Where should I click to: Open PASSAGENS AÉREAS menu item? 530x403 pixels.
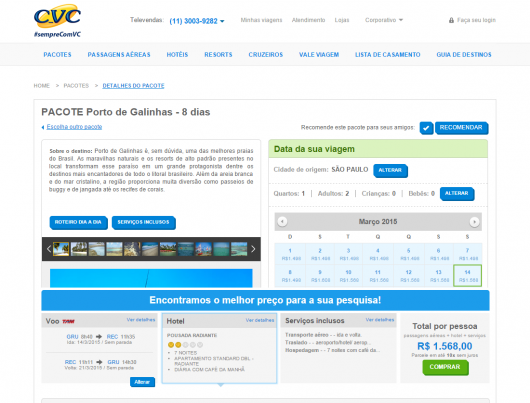coord(119,54)
